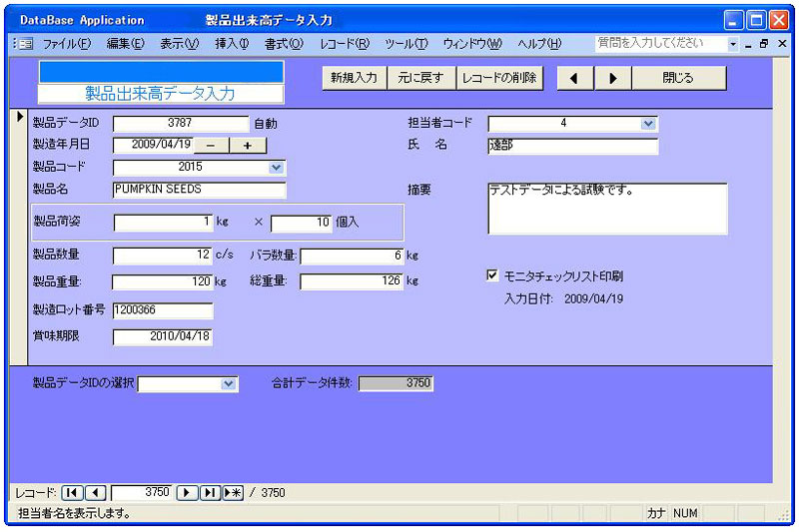
Task: Click the 摘要 text area
Action: coord(607,208)
